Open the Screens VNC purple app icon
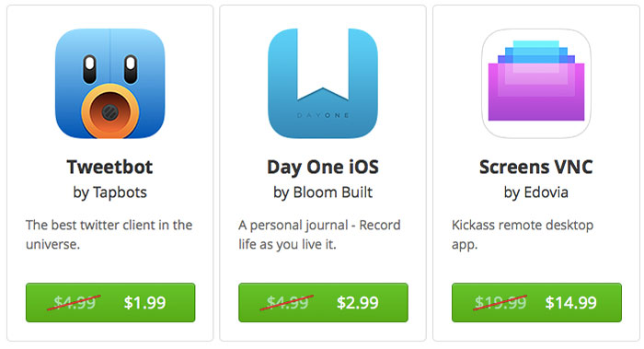Viewport: 644px width, 349px height. click(x=536, y=84)
